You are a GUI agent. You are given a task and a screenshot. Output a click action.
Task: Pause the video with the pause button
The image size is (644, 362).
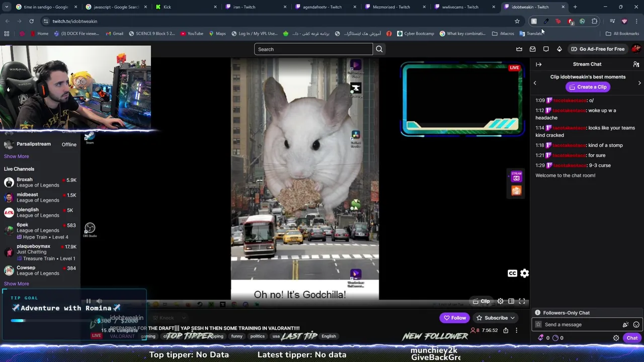pyautogui.click(x=88, y=301)
